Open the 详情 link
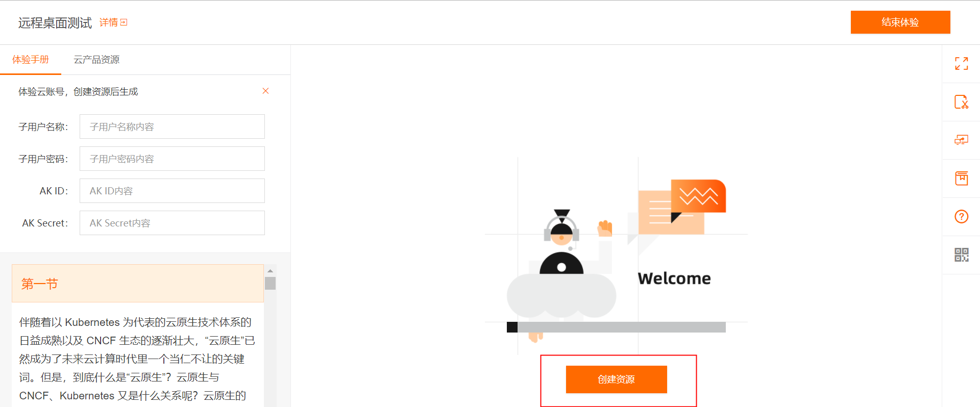Image resolution: width=980 pixels, height=407 pixels. pos(108,22)
